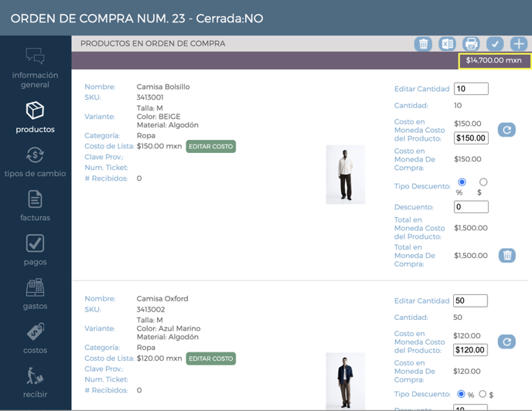532x411 pixels.
Task: Click PRODUCTOS EN ORDEN DE COMPRA heading
Action: 152,44
